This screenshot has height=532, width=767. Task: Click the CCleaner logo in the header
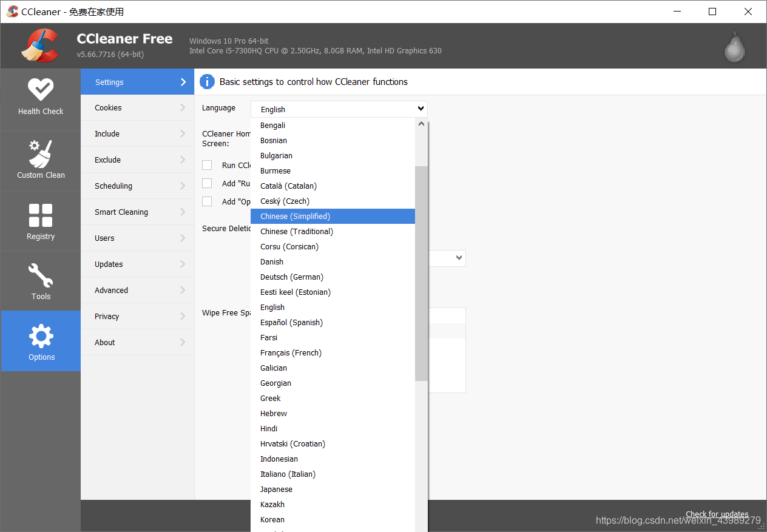click(40, 45)
